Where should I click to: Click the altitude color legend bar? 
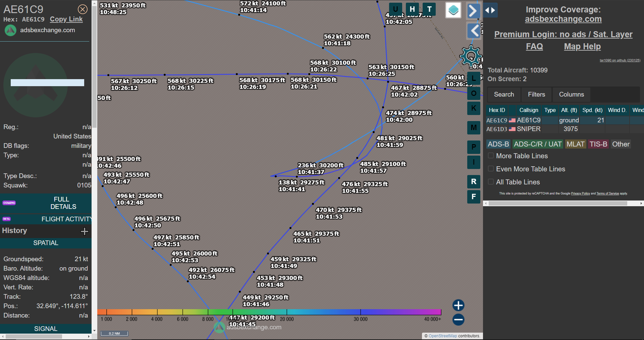click(x=269, y=312)
